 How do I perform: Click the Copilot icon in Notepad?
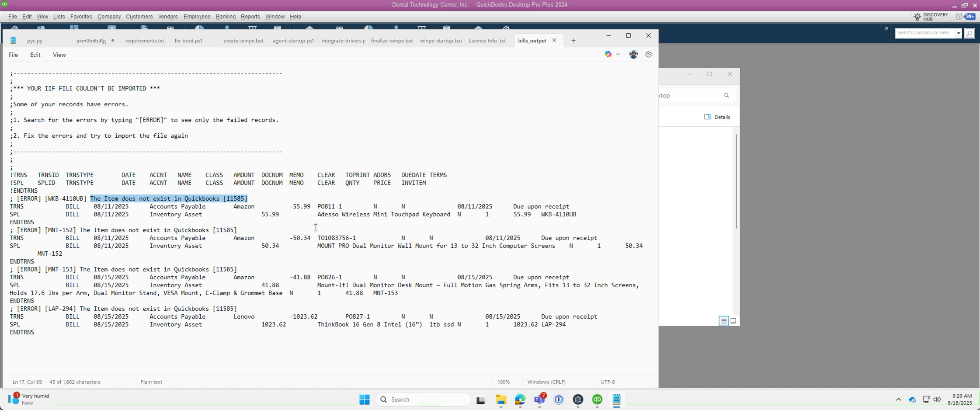[x=608, y=55]
